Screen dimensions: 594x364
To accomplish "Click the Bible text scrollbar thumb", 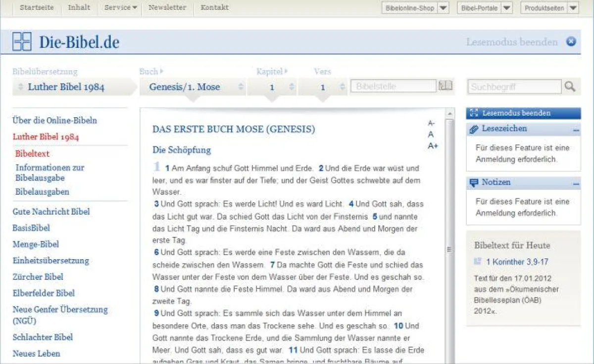I will click(x=449, y=249).
